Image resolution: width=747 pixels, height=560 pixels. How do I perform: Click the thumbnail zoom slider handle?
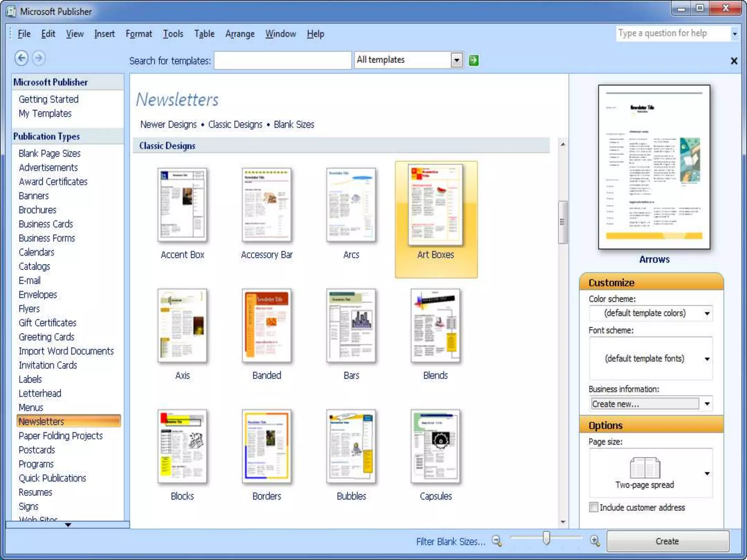(x=546, y=538)
